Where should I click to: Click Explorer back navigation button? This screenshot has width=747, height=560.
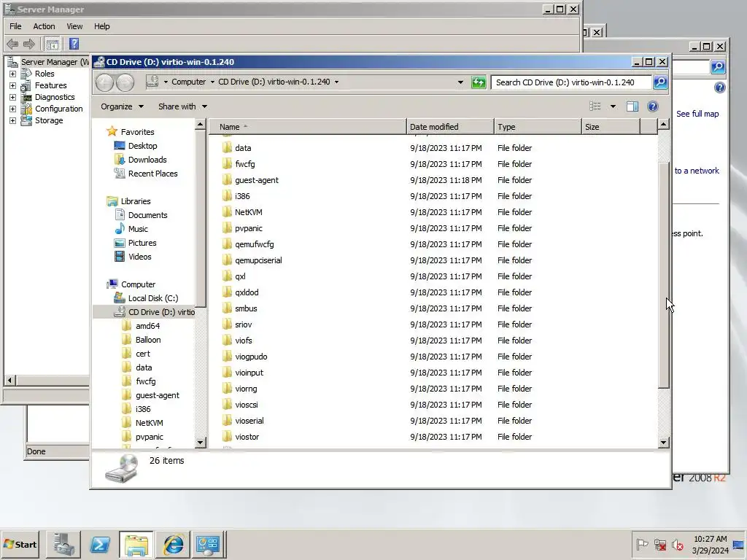click(x=104, y=82)
